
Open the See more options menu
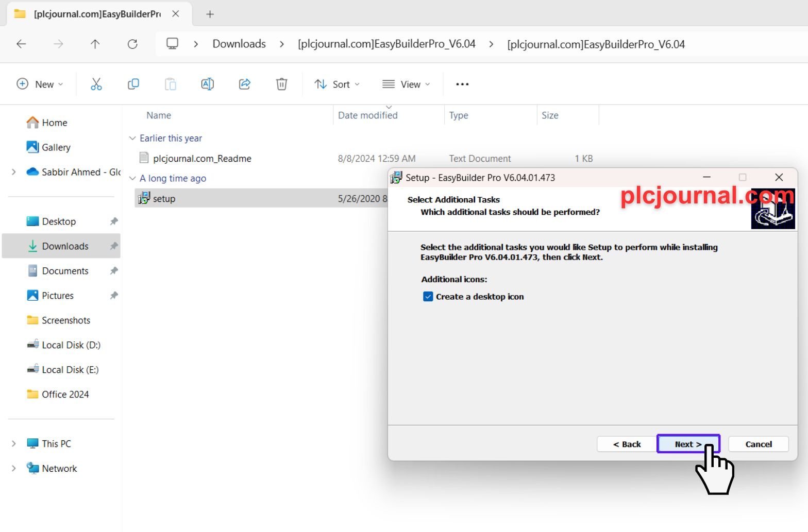click(462, 84)
